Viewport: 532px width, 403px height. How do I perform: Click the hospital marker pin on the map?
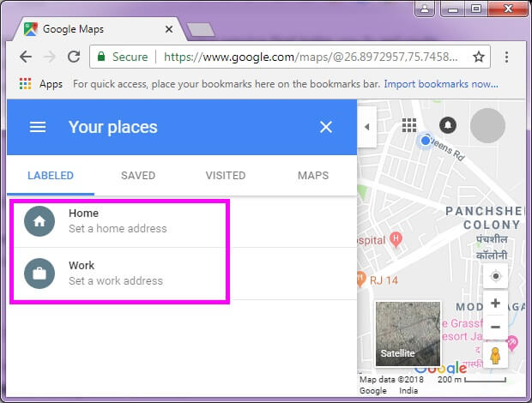point(396,239)
